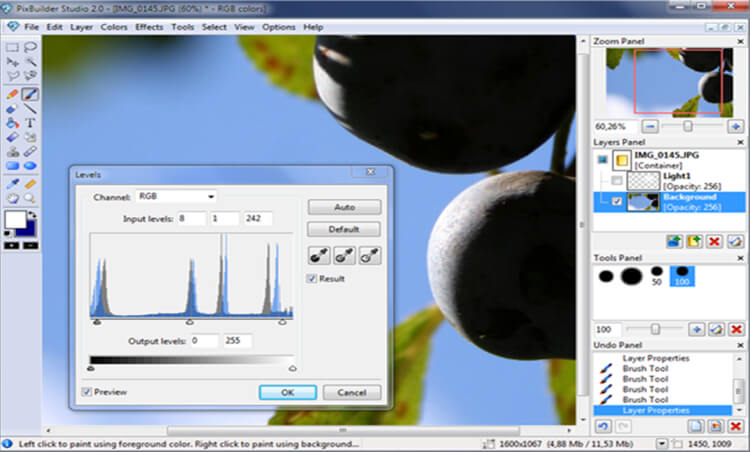Viewport: 750px width, 452px height.
Task: Delete layer using red X in Layers Panel
Action: [x=713, y=241]
